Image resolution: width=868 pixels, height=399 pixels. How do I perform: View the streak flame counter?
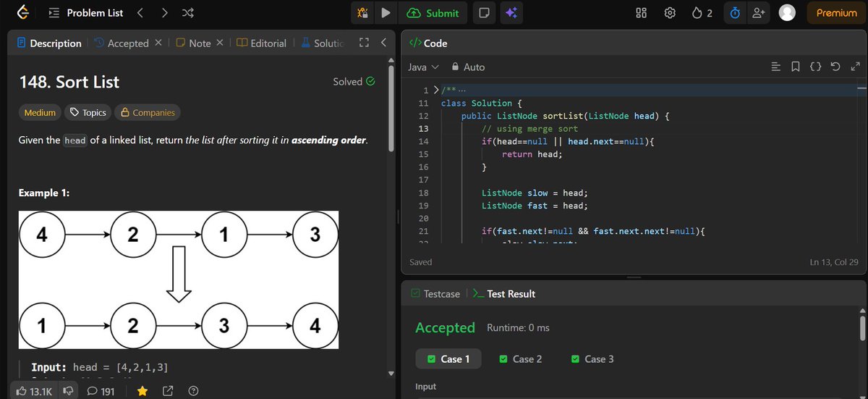click(702, 13)
